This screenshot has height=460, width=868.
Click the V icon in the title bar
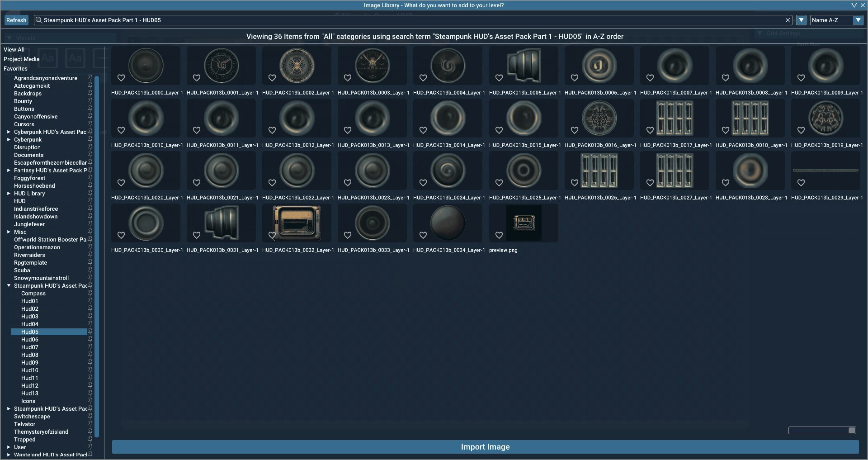(854, 5)
